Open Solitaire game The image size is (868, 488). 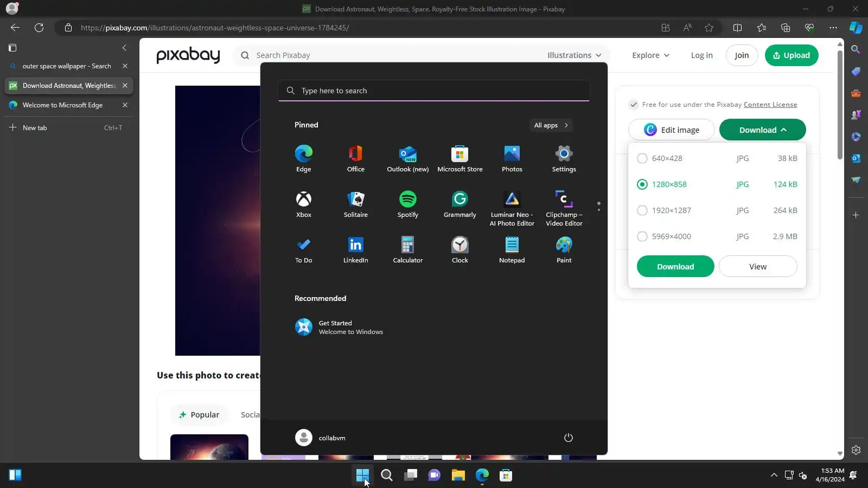point(355,204)
